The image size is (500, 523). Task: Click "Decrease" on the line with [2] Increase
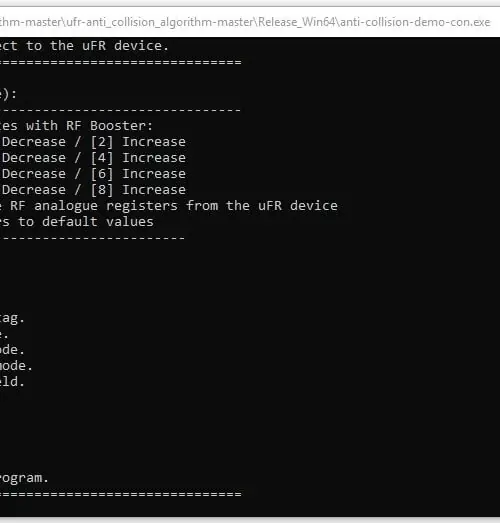[x=34, y=142]
